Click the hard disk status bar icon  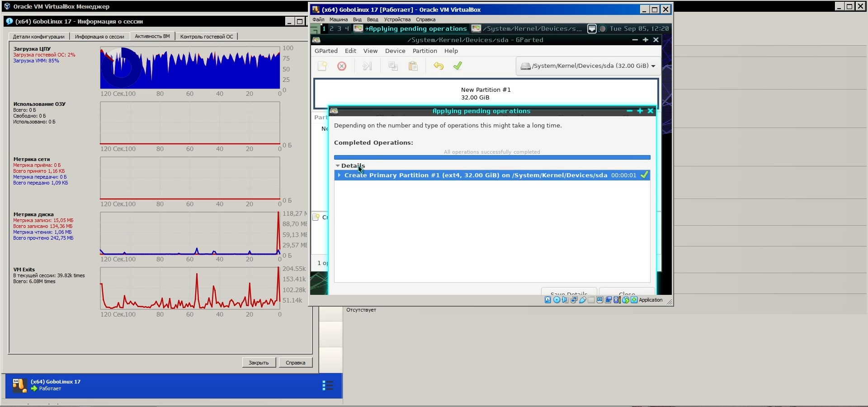[548, 300]
